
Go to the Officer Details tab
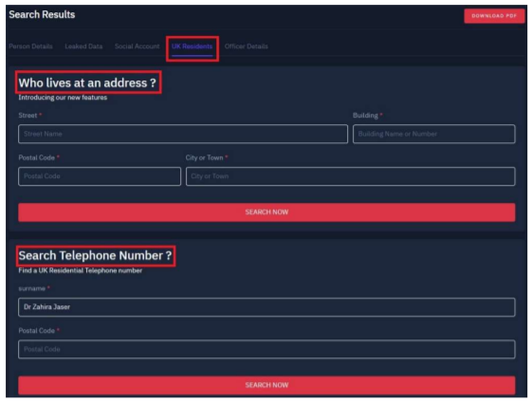click(x=246, y=46)
